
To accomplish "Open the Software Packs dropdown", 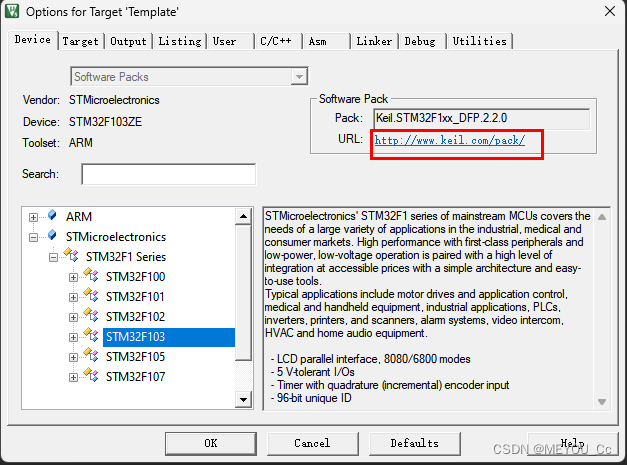I will [299, 76].
